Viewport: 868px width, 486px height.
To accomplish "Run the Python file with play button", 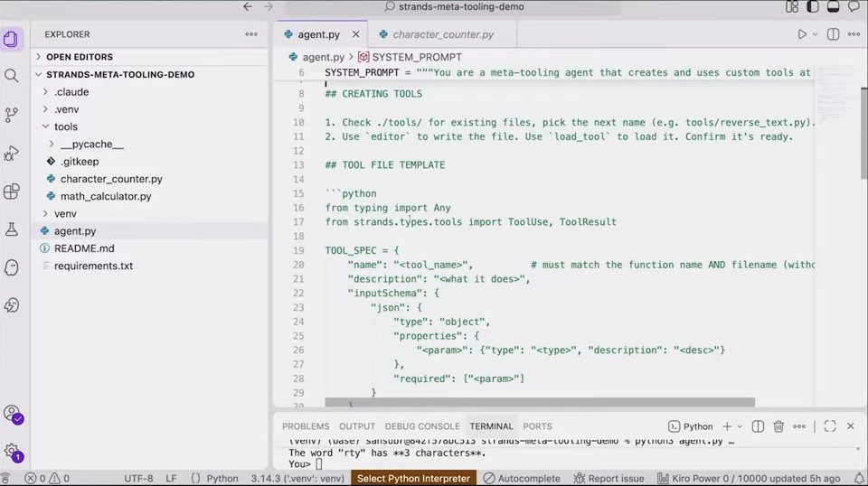I will tap(802, 34).
